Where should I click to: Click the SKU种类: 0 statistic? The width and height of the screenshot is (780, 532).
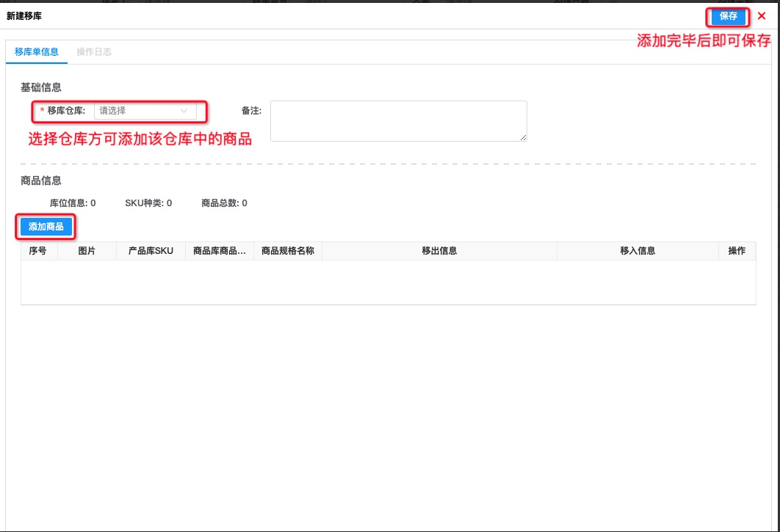pos(148,203)
